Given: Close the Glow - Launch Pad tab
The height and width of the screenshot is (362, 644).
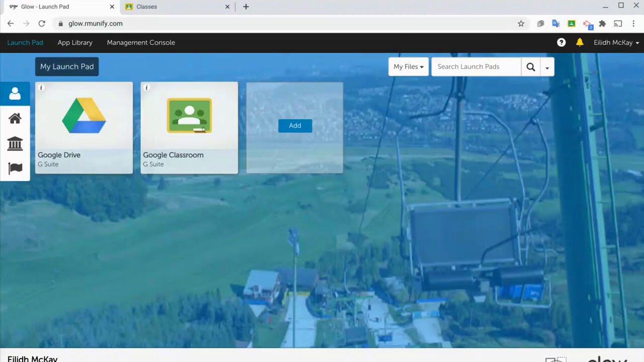Looking at the screenshot, I should click(x=112, y=7).
